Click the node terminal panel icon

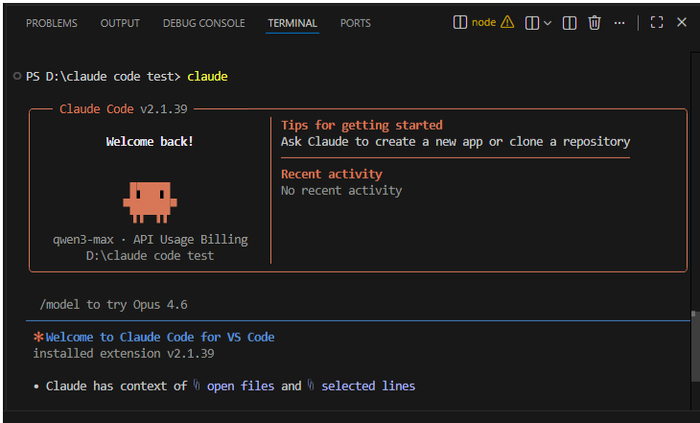click(x=460, y=22)
